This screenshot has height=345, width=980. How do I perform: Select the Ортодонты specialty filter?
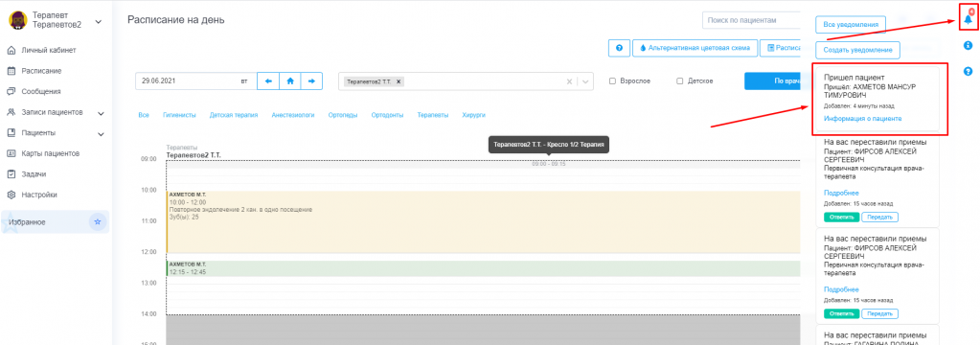387,115
